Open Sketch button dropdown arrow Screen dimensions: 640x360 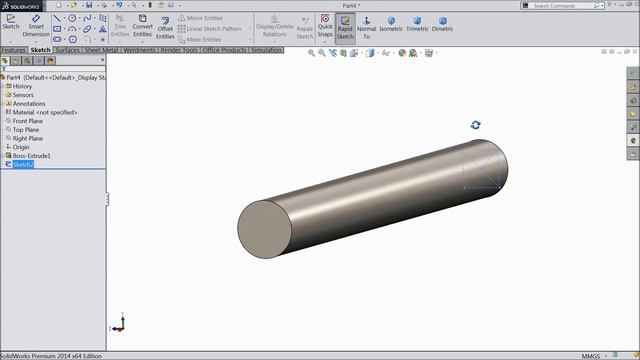pyautogui.click(x=11, y=41)
